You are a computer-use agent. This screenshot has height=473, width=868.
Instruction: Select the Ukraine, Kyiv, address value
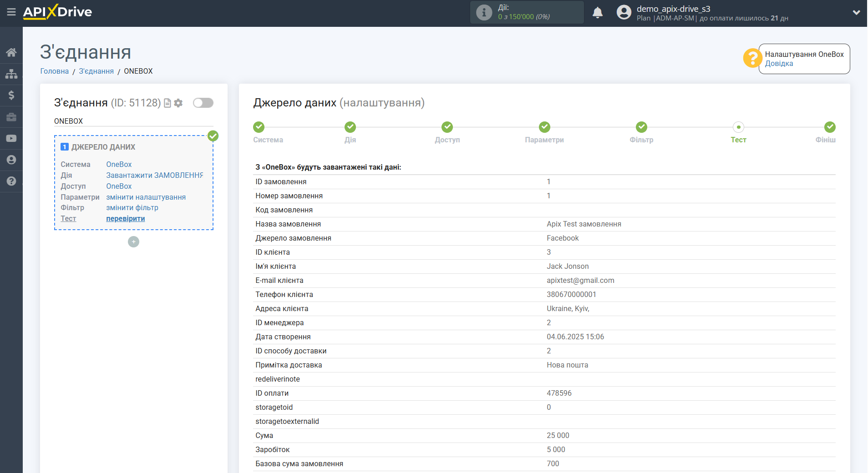568,308
